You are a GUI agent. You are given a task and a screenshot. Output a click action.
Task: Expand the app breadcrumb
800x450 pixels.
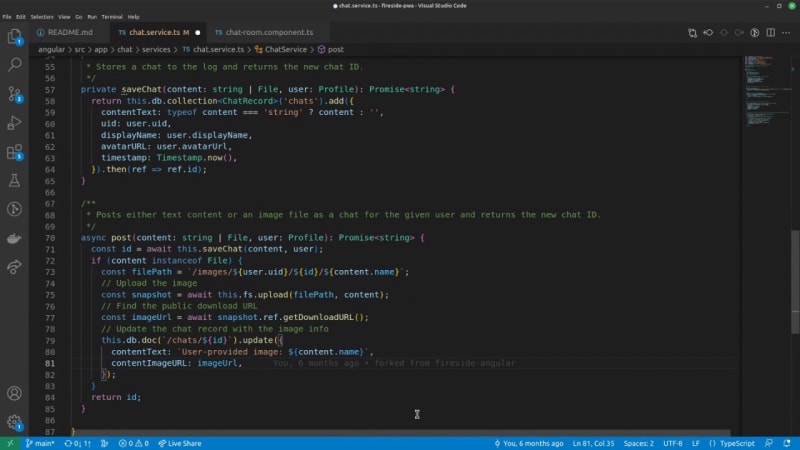point(101,49)
